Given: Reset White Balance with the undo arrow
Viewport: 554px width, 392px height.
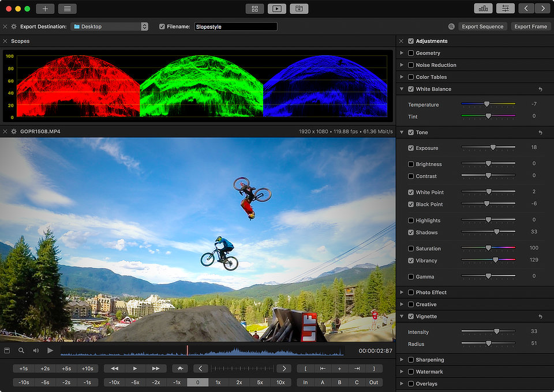Looking at the screenshot, I should (540, 89).
